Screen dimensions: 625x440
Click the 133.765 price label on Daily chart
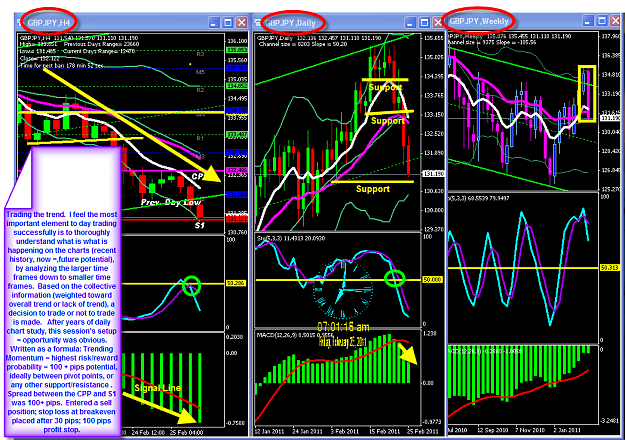point(434,95)
